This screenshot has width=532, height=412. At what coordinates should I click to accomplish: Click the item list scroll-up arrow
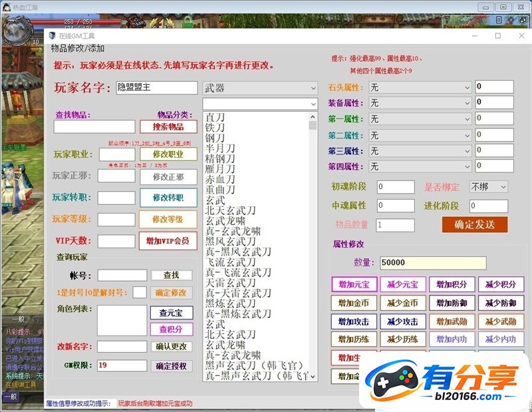[313, 117]
